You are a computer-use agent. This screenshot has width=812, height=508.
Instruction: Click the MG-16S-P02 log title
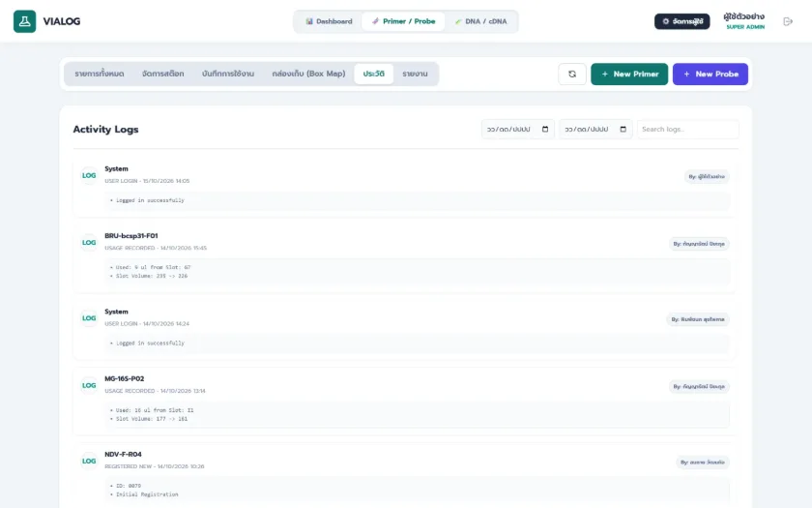click(x=125, y=379)
